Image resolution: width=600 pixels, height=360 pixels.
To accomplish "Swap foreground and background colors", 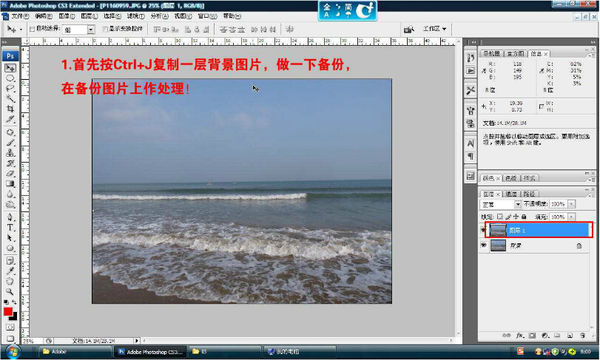I will click(15, 303).
